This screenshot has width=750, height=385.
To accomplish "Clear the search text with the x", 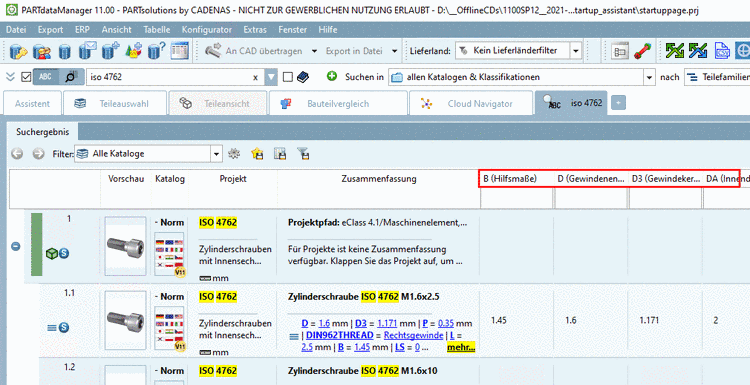I will pos(255,77).
